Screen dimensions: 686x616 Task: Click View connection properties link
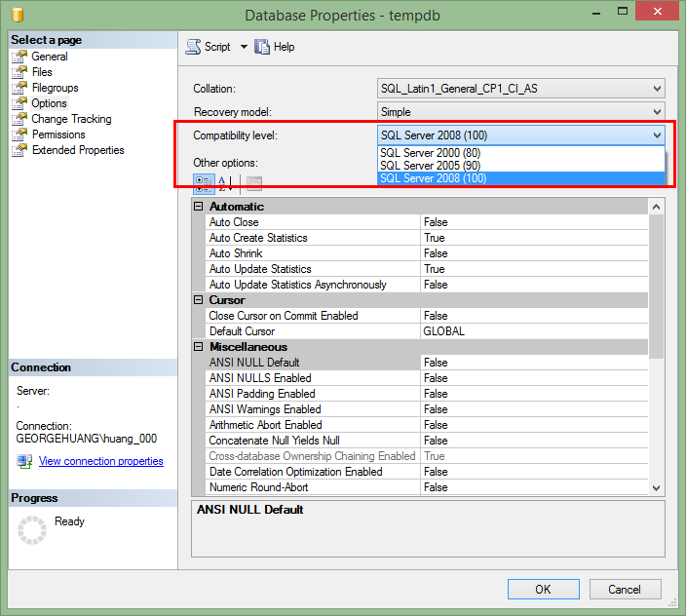100,461
